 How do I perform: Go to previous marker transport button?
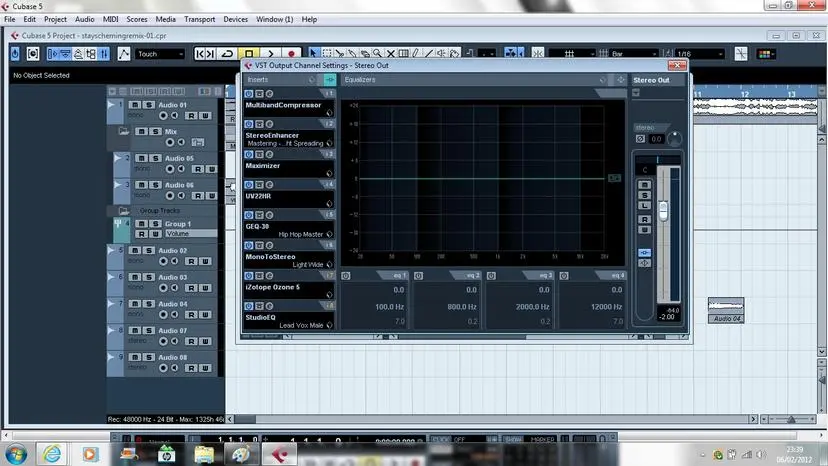tap(200, 54)
